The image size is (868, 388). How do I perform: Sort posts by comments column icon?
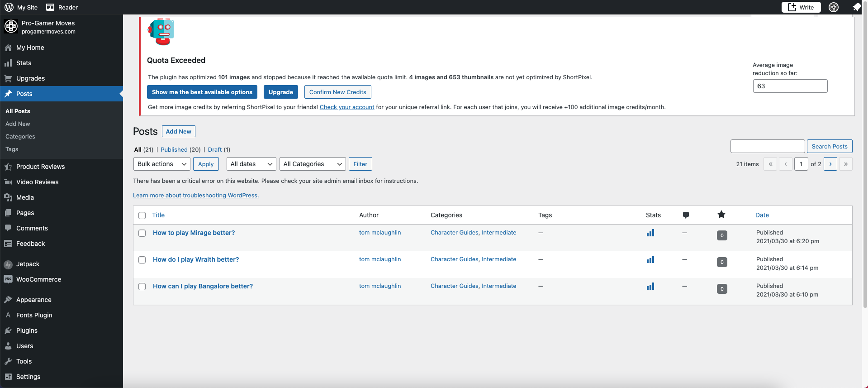click(686, 215)
